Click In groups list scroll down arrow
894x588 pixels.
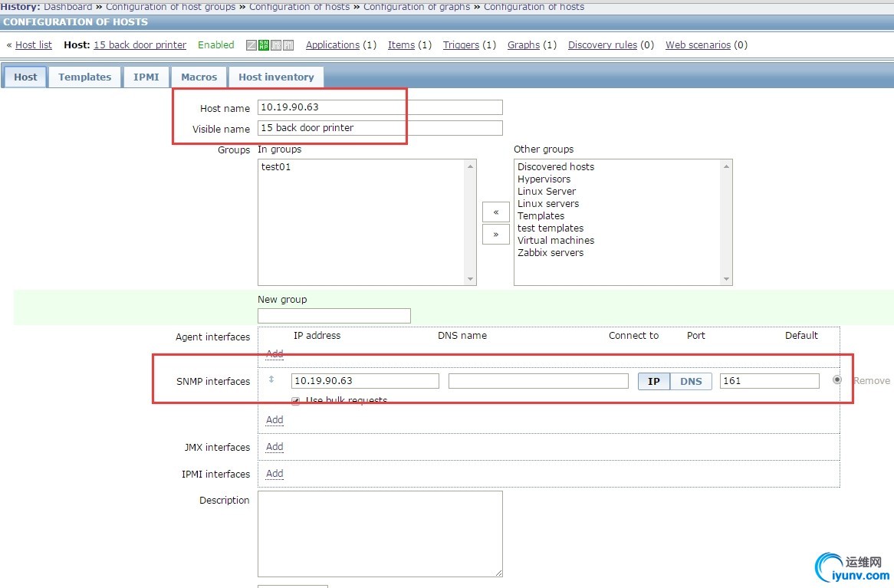tap(470, 279)
